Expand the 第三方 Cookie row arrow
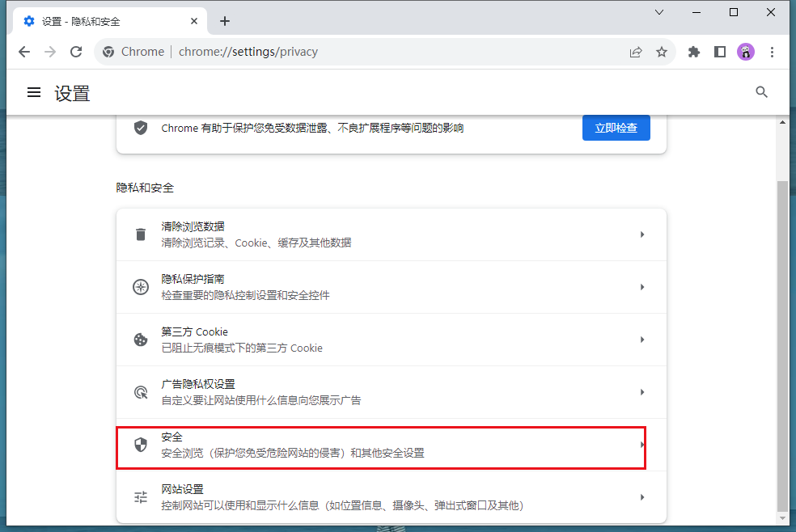796x532 pixels. point(642,340)
